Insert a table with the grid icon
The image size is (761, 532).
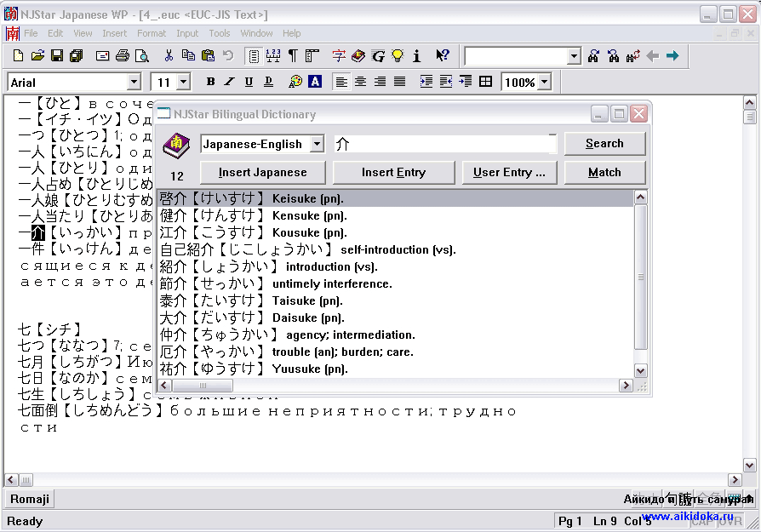[x=485, y=82]
